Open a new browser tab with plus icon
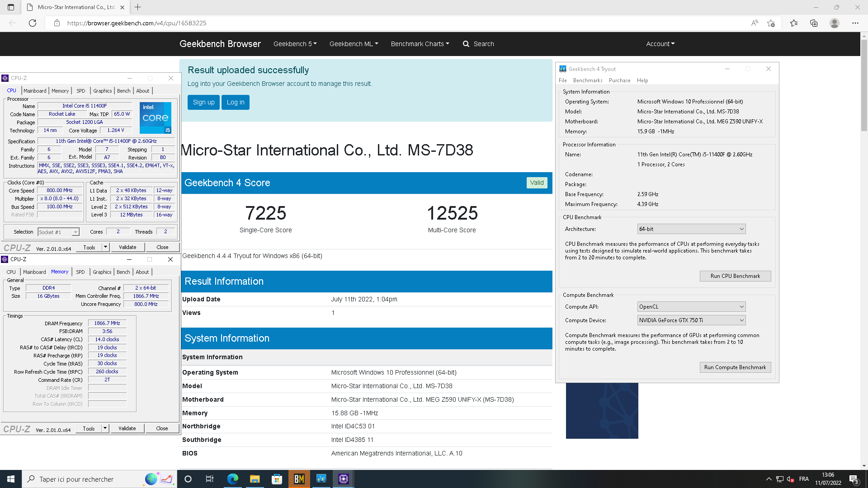The image size is (868, 488). [x=138, y=7]
